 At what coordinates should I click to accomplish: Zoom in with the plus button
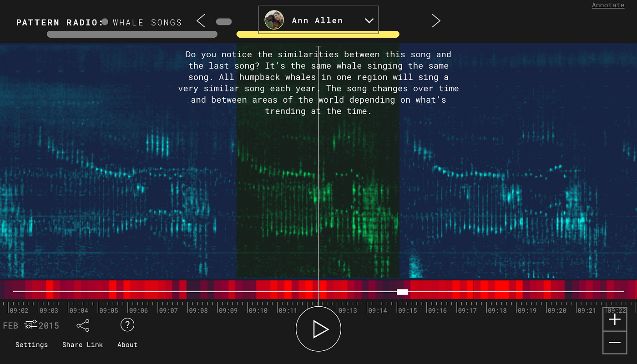pyautogui.click(x=615, y=320)
